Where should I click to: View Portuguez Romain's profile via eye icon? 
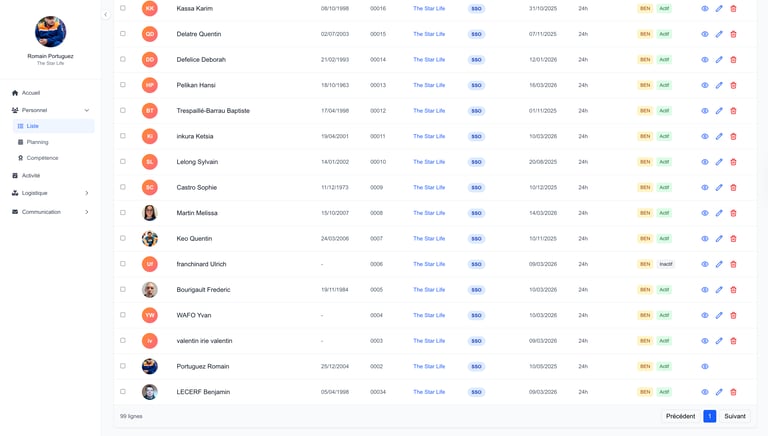(x=705, y=367)
